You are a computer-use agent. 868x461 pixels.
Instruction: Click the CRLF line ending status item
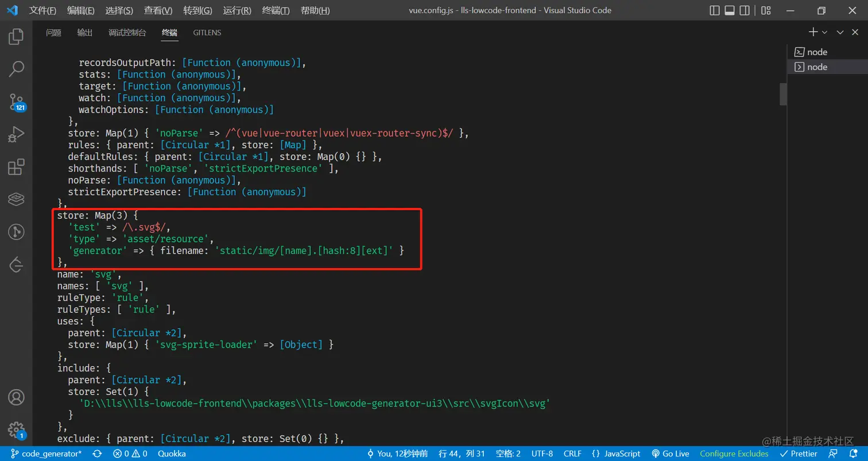pyautogui.click(x=572, y=454)
